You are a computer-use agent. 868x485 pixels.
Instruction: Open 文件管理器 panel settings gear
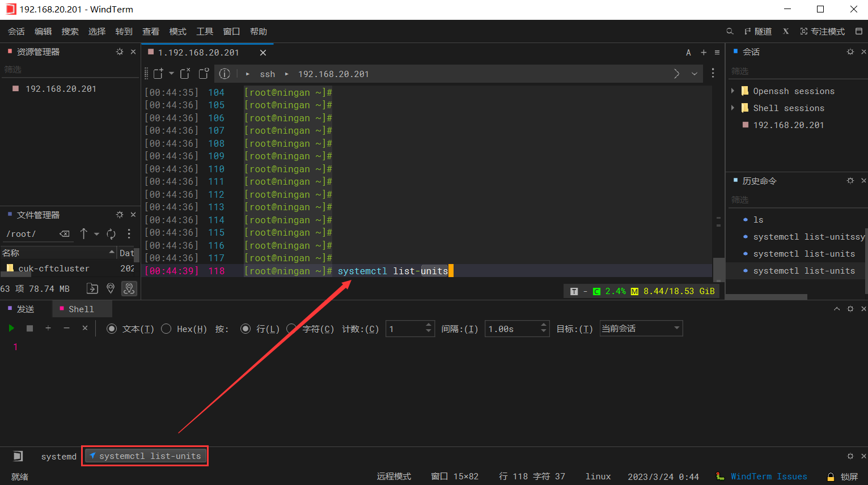click(120, 215)
